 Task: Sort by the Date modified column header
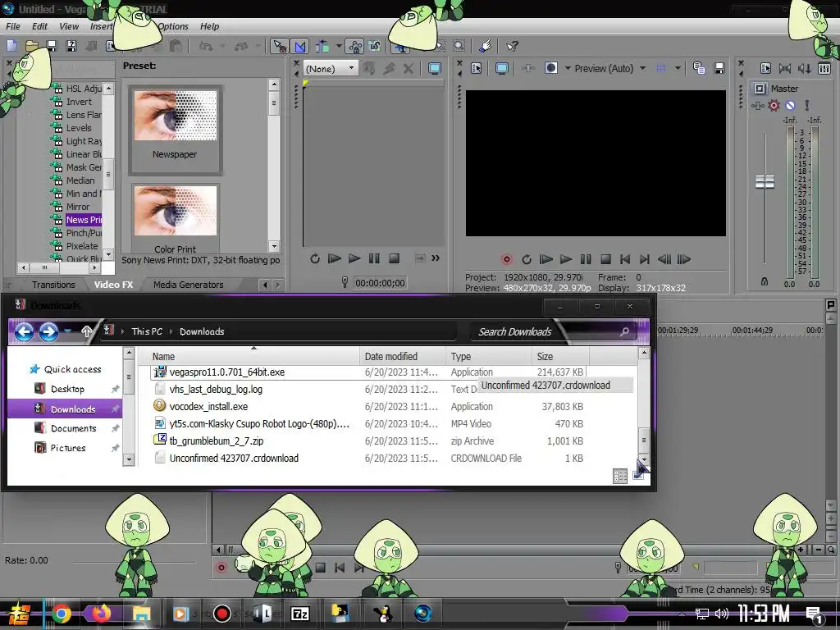(x=402, y=356)
